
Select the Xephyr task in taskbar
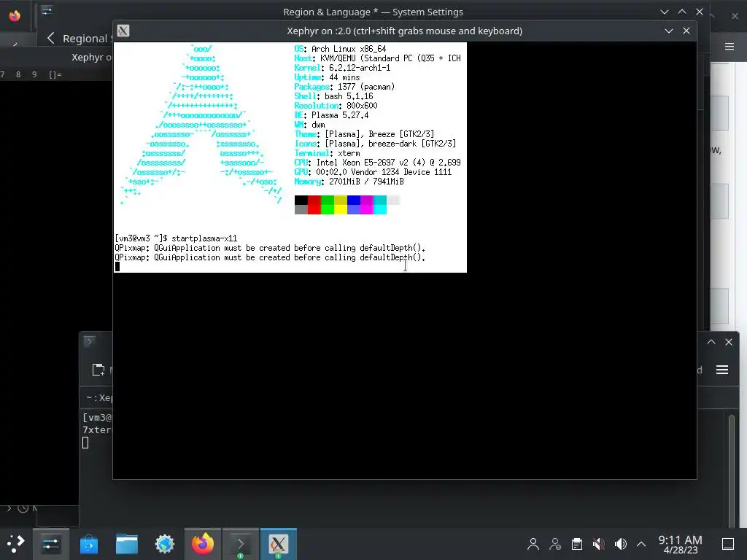pyautogui.click(x=278, y=543)
